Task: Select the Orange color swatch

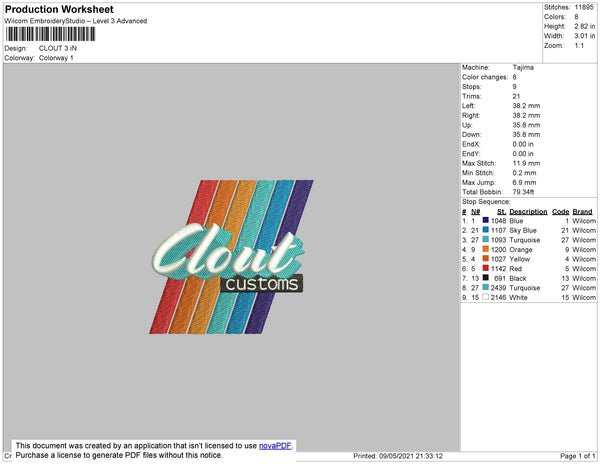Action: point(486,249)
